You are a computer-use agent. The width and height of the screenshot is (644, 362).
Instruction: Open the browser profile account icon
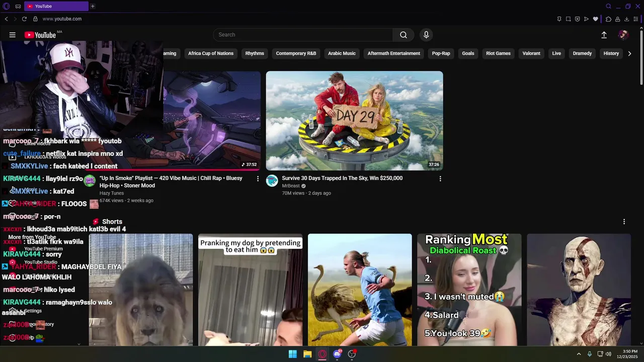pyautogui.click(x=617, y=19)
